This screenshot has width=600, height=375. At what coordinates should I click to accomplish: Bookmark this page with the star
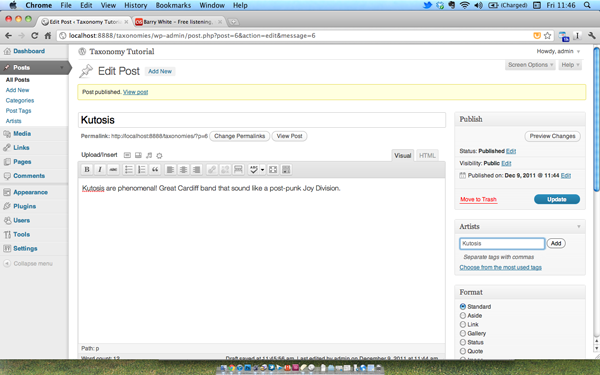point(548,36)
